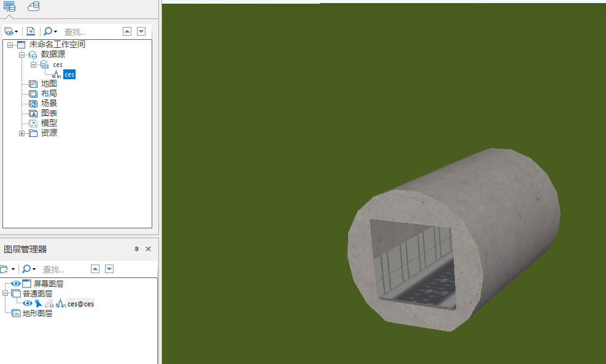This screenshot has height=364, width=606.
Task: Select the 未命名工作空间 workspace icon
Action: click(x=21, y=44)
